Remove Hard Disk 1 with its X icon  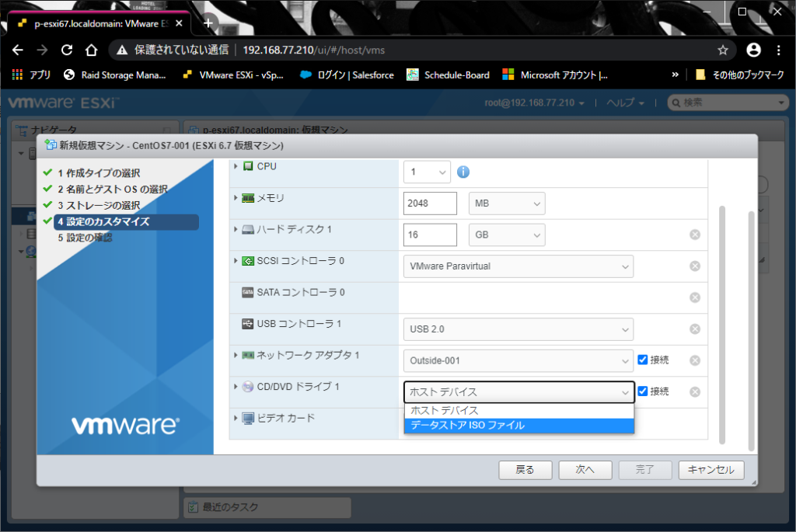(695, 235)
